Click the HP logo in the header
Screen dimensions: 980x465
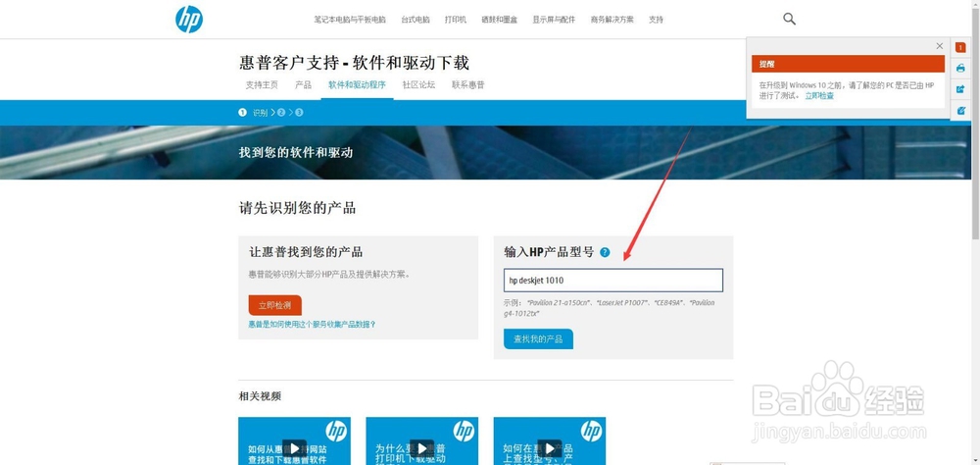point(189,19)
